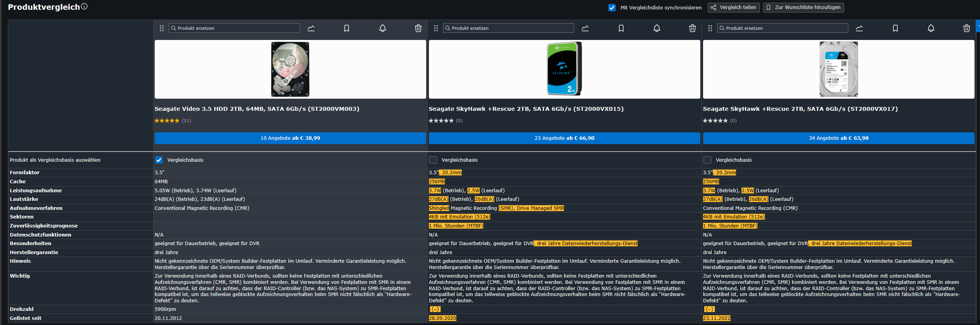Open price history chart for ST2000VX015
The width and height of the screenshot is (980, 325).
585,28
